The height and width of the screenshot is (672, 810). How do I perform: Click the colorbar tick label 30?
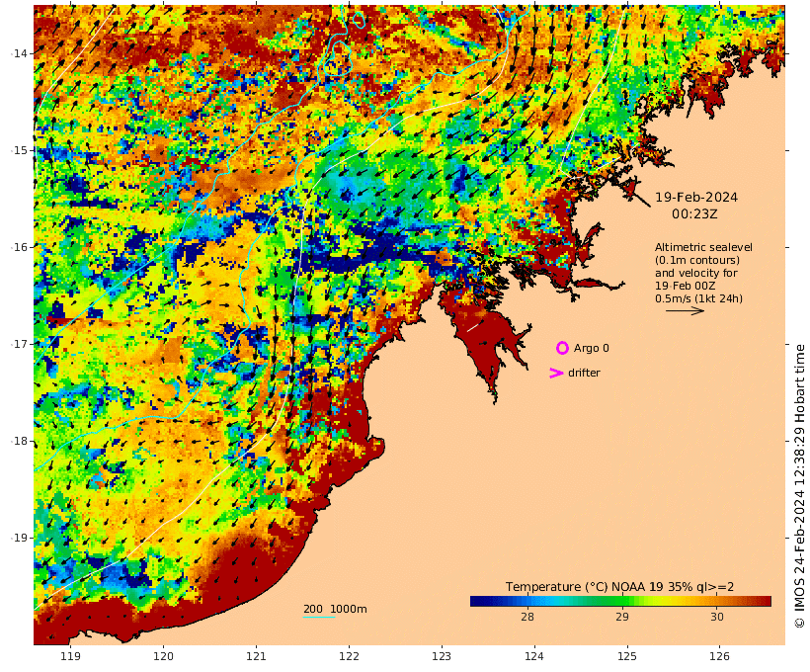tap(716, 617)
